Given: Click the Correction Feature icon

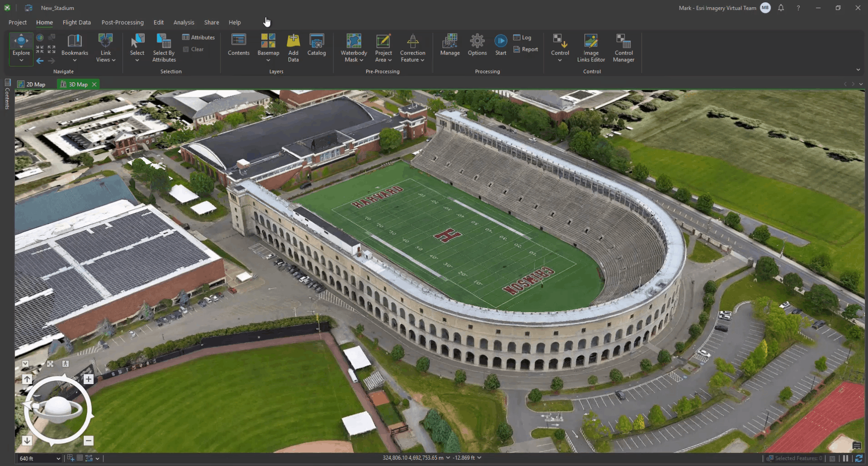Looking at the screenshot, I should (x=413, y=41).
